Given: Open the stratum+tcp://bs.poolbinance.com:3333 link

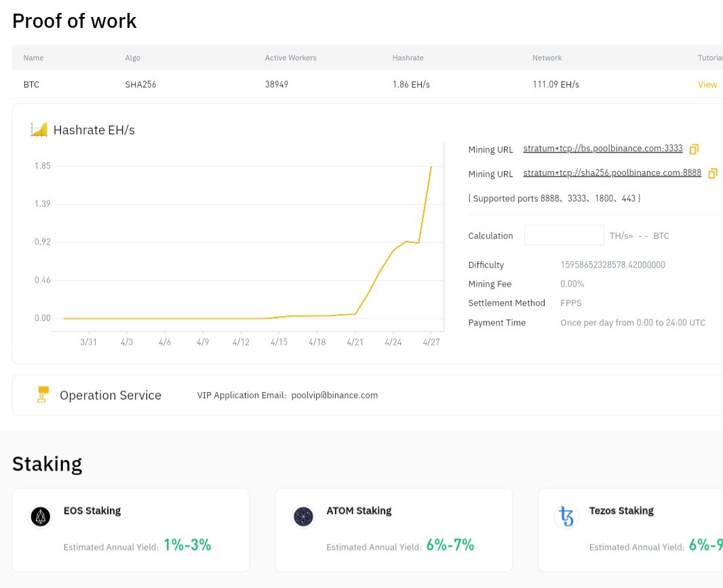Looking at the screenshot, I should coord(602,149).
